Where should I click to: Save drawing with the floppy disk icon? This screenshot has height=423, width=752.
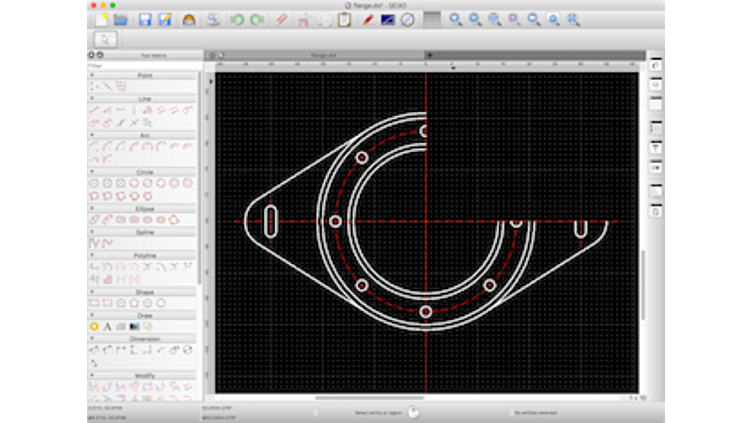[x=145, y=19]
